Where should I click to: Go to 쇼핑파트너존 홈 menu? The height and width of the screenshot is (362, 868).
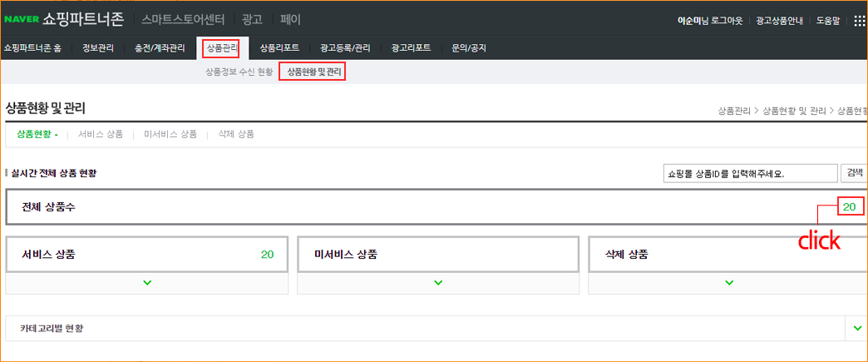click(32, 48)
